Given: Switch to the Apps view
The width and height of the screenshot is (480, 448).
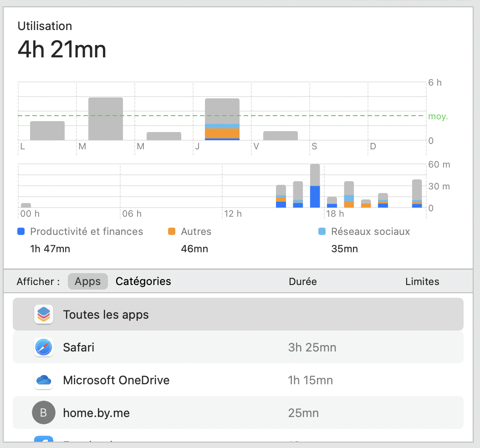Looking at the screenshot, I should tap(87, 281).
